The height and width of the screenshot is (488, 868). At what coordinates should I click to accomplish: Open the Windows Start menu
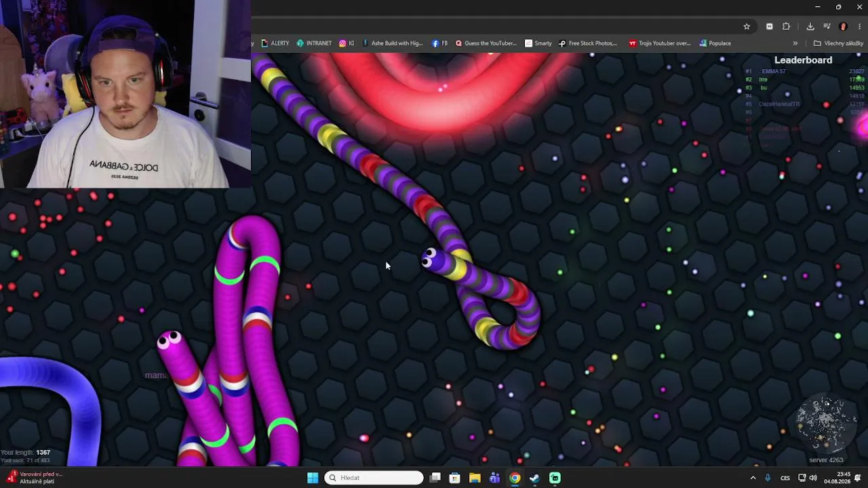coord(313,478)
